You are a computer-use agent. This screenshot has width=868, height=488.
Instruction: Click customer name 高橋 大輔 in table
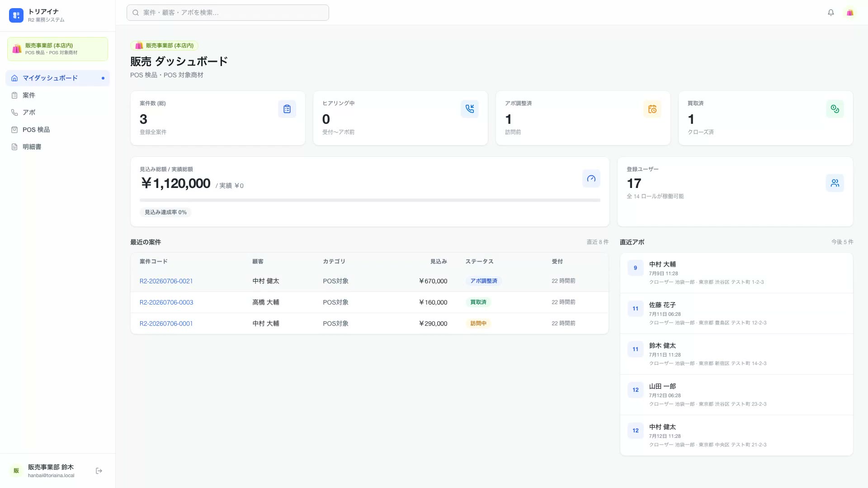(x=266, y=302)
